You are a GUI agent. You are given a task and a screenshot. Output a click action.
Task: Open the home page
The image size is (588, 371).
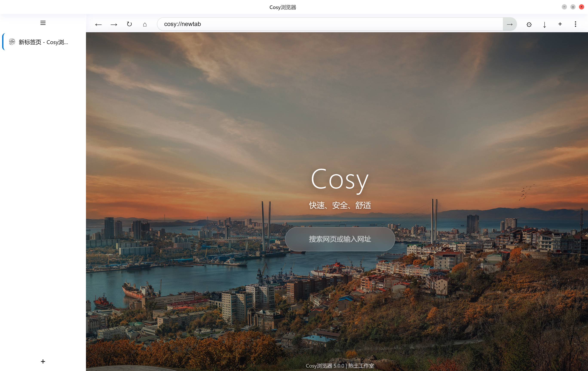145,25
